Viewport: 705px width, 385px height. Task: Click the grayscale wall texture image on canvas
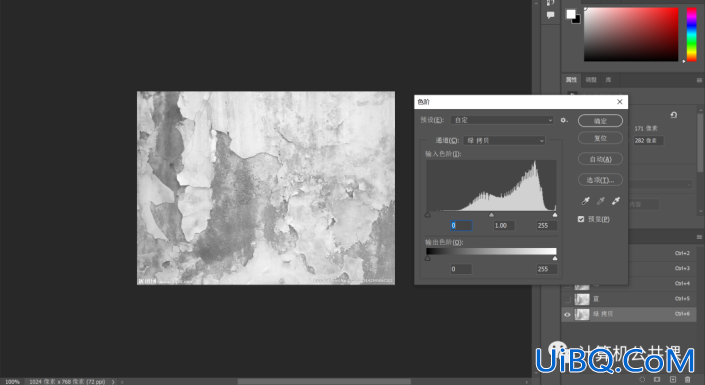tap(266, 188)
